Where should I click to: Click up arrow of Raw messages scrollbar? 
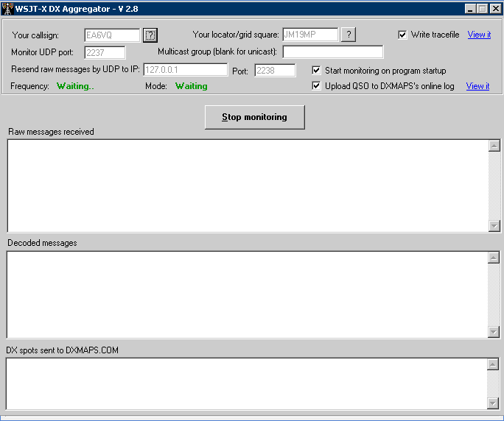click(494, 146)
